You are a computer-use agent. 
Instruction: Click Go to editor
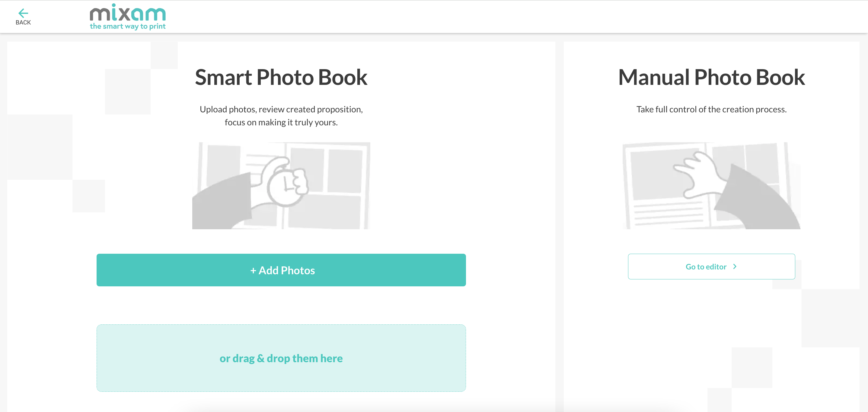711,266
